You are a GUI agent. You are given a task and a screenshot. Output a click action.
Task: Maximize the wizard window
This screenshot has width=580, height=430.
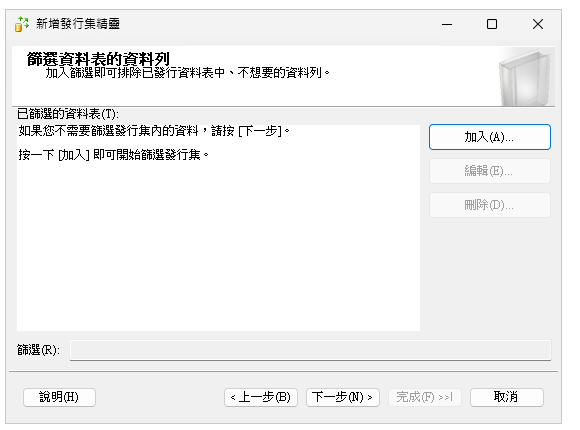tap(492, 24)
